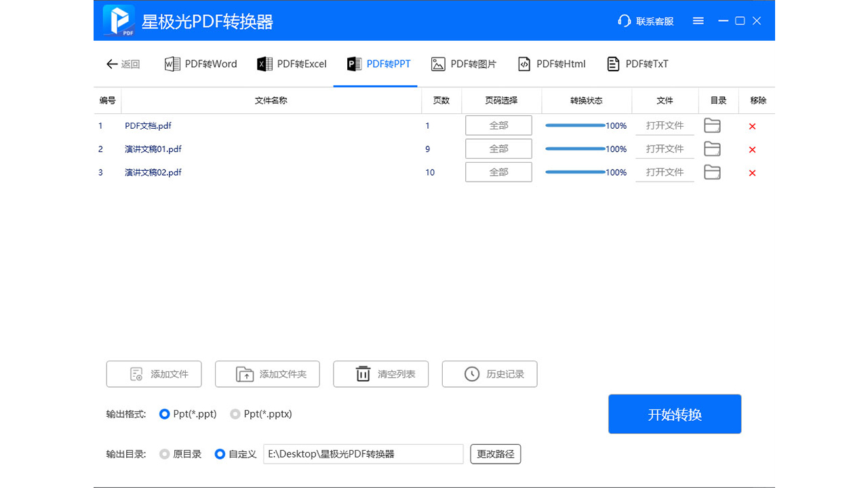
Task: Click the 星极光PDF转换器 logo
Action: (x=119, y=20)
